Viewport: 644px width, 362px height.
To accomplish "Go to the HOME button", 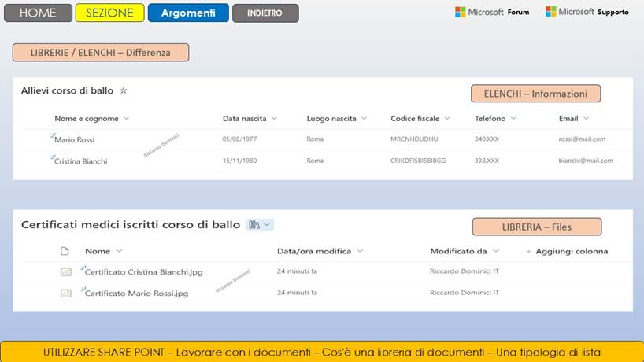I will tap(38, 13).
